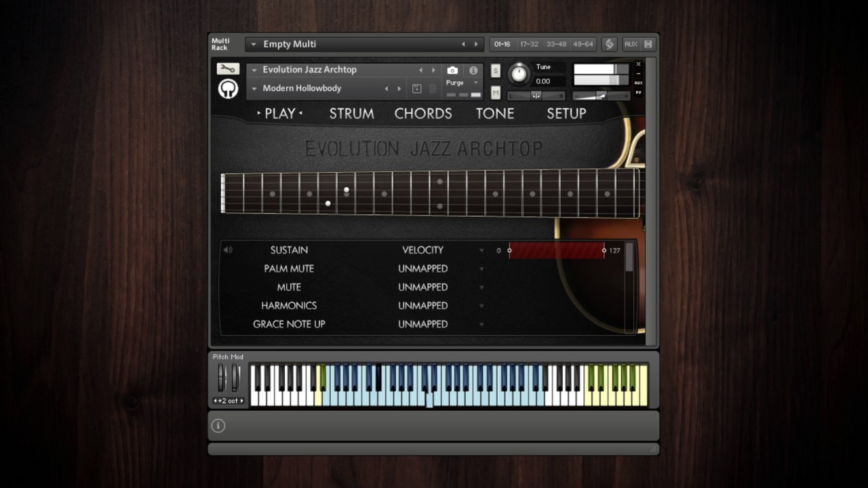Go to previous instrument beside Evolution Jazz Archtop
Image resolution: width=868 pixels, height=488 pixels.
pyautogui.click(x=420, y=70)
